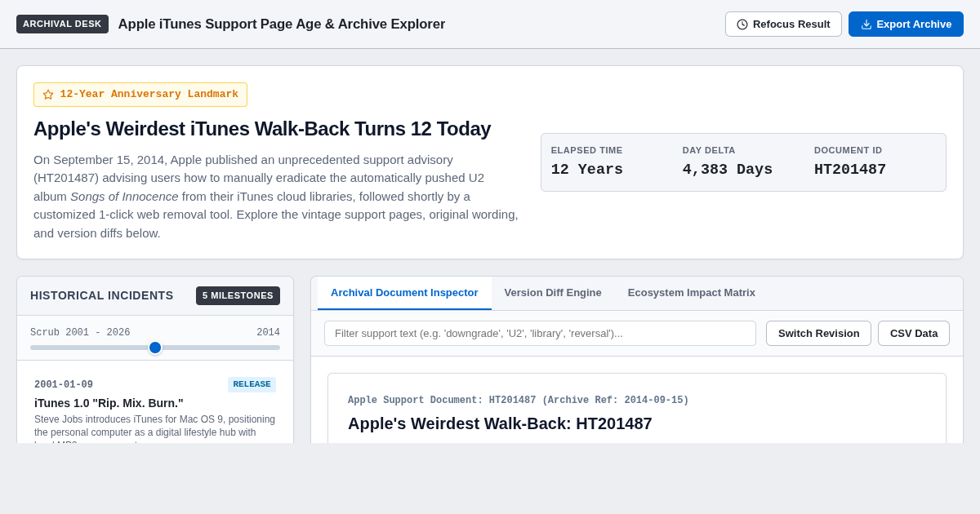Click the Scrub 2001 - 2026 label
Screen dimensions: 980x514
click(x=80, y=333)
